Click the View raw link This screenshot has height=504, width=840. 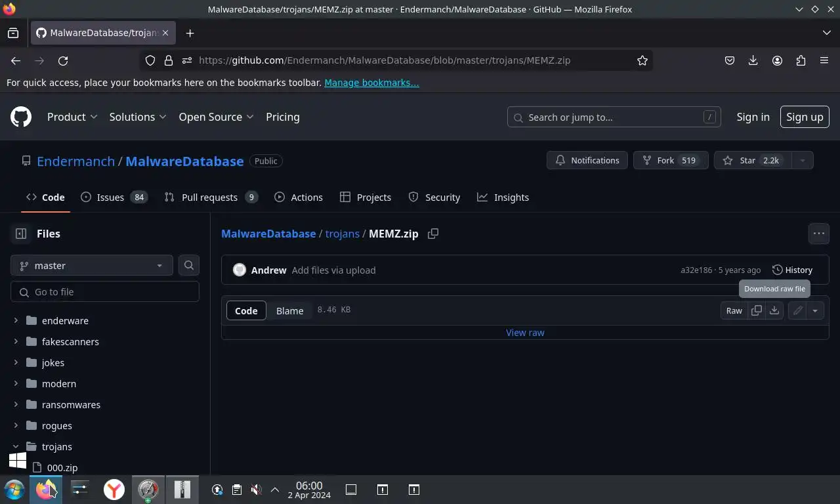point(525,333)
